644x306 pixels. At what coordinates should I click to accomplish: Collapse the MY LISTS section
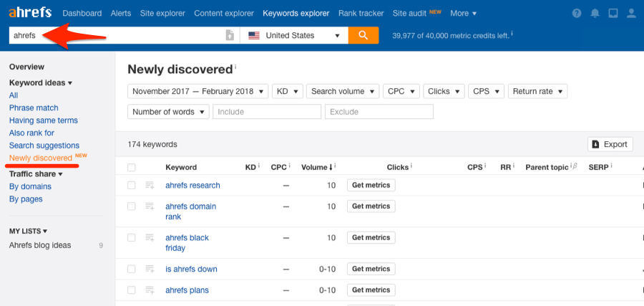pyautogui.click(x=28, y=231)
